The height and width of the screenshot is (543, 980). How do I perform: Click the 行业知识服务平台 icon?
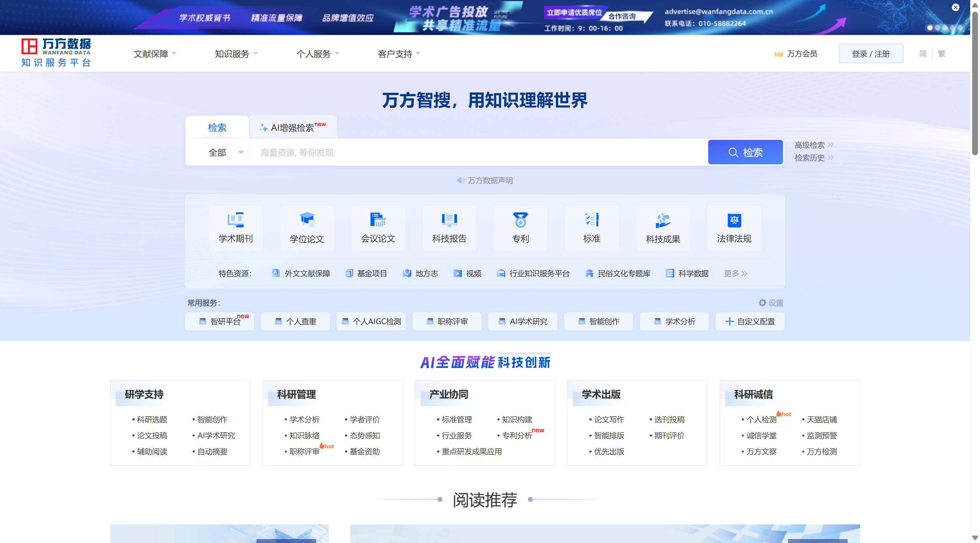(x=501, y=273)
